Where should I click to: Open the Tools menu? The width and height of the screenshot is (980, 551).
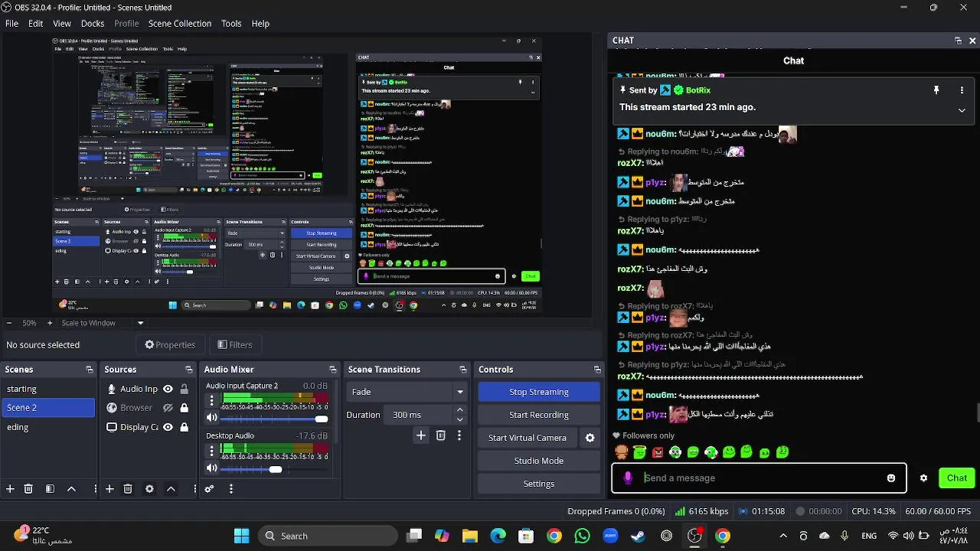click(x=231, y=24)
